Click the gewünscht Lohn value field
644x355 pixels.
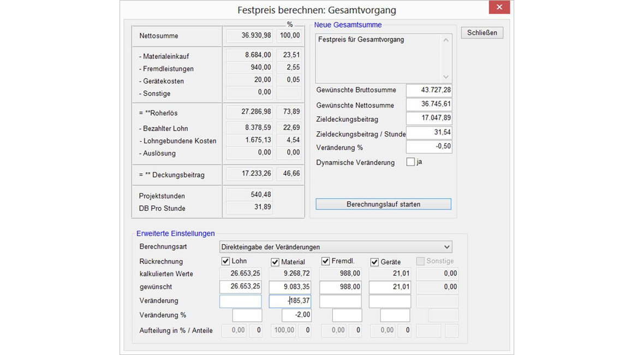coord(241,287)
